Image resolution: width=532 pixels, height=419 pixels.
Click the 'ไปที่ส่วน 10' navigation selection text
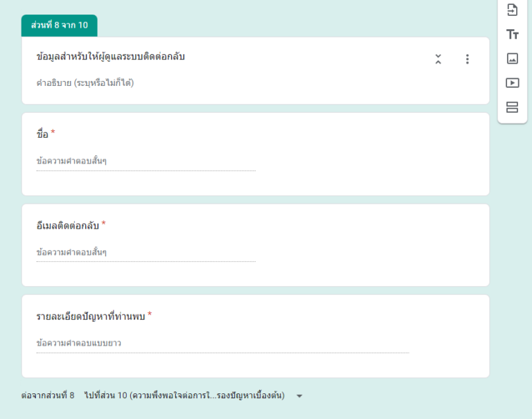pyautogui.click(x=184, y=395)
